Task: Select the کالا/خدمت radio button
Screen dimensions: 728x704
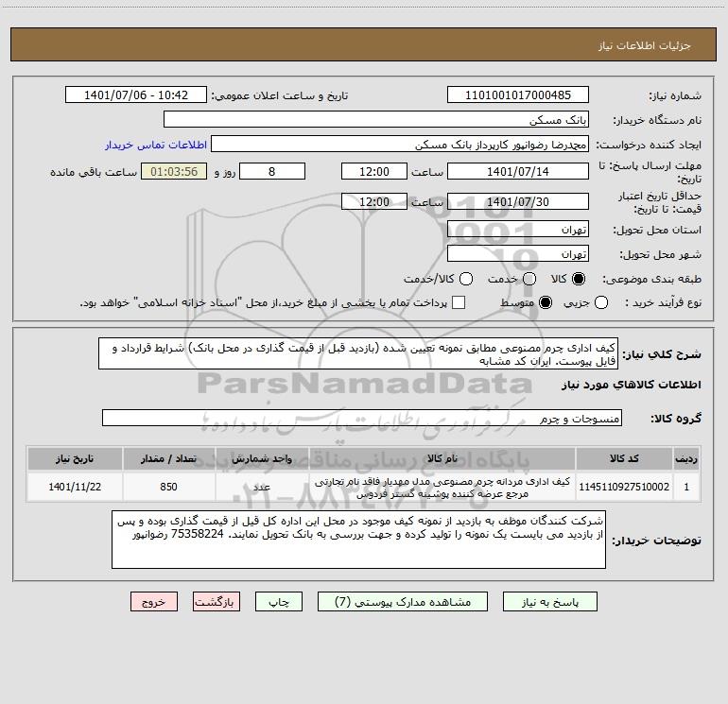Action: [x=466, y=279]
